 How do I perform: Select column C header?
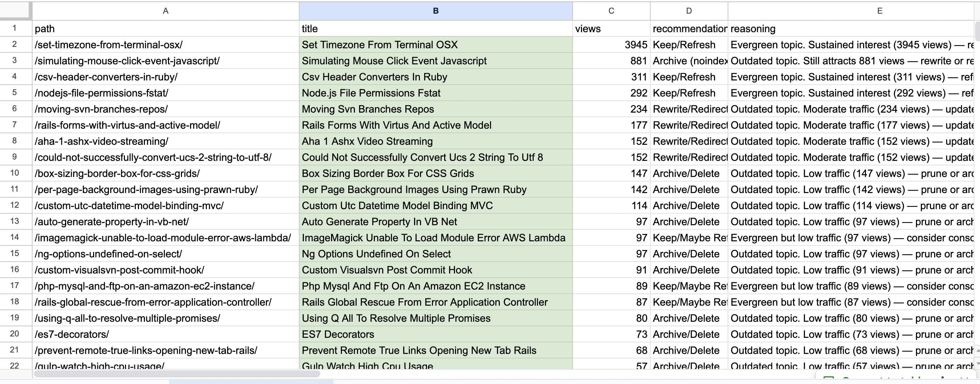[611, 10]
